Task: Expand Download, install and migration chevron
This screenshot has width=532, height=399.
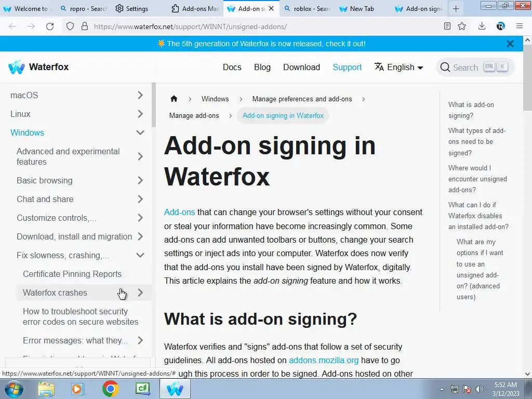Action: point(140,236)
